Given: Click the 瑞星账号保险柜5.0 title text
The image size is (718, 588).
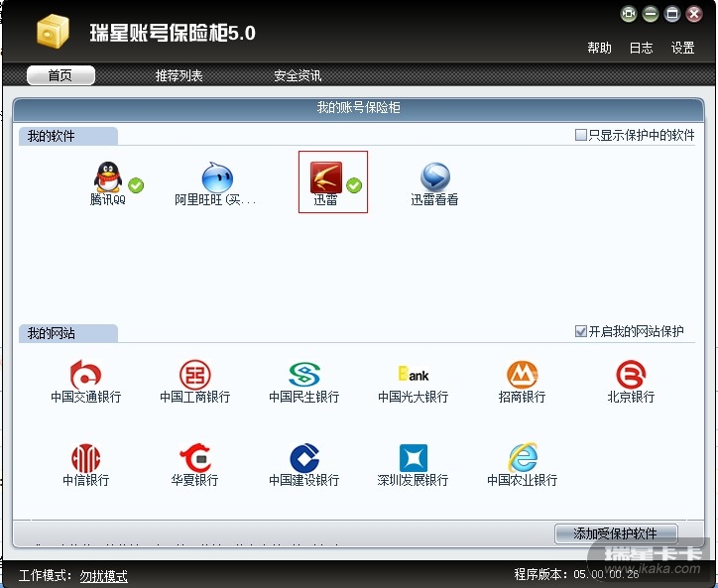Looking at the screenshot, I should 173,33.
